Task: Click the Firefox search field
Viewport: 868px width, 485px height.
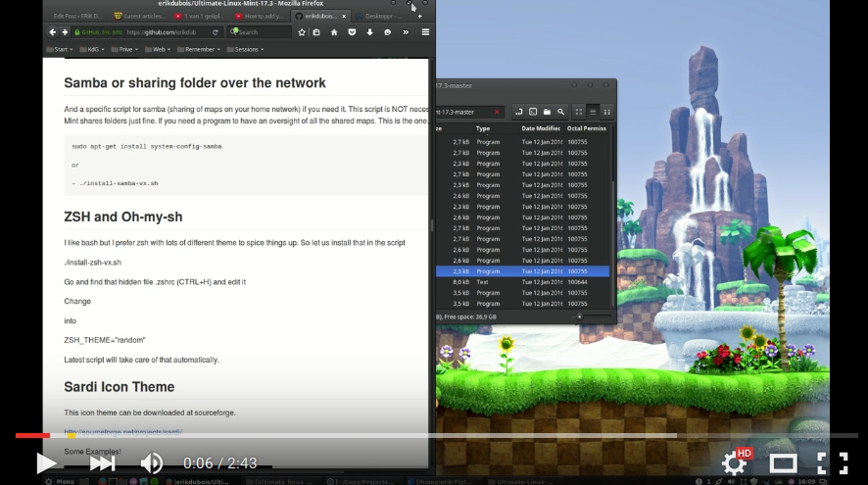Action: click(x=259, y=32)
